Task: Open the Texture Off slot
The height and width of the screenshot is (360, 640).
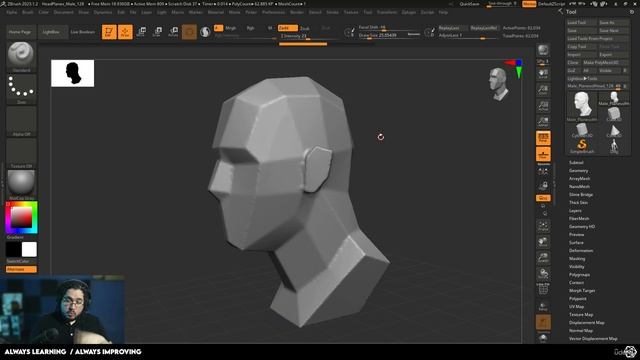Action: click(21, 153)
